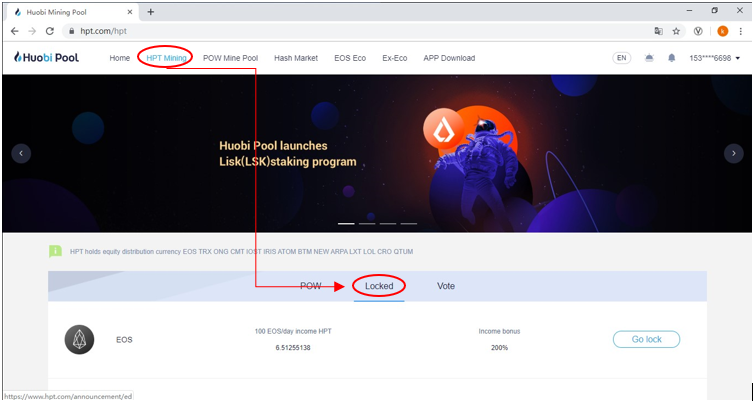This screenshot has height=405, width=756.
Task: Click the service bell icon
Action: [649, 58]
